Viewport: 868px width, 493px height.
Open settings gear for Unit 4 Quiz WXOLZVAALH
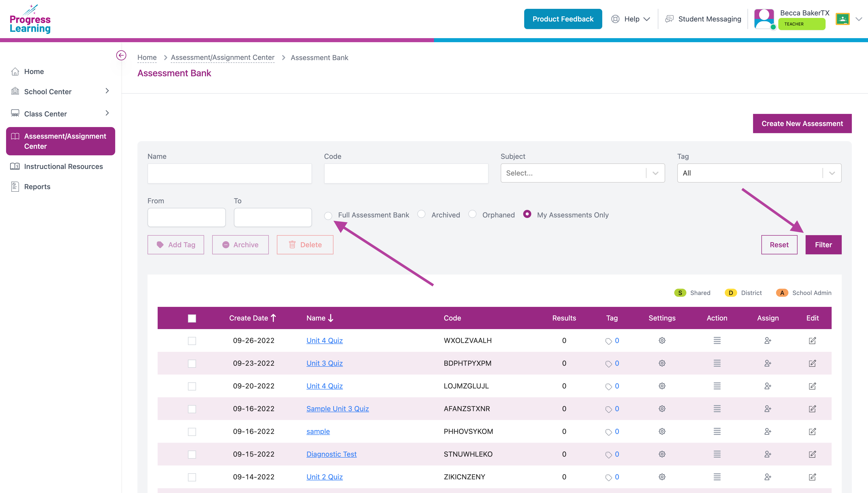tap(662, 340)
